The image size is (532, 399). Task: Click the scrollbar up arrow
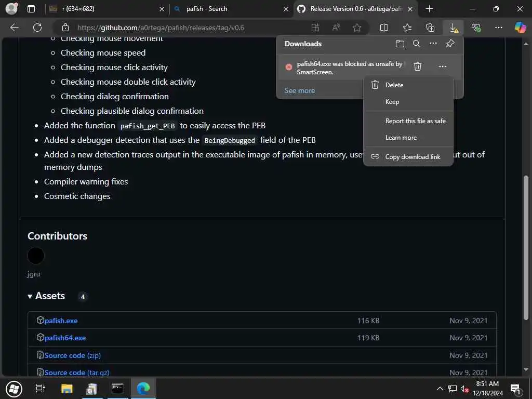point(526,44)
